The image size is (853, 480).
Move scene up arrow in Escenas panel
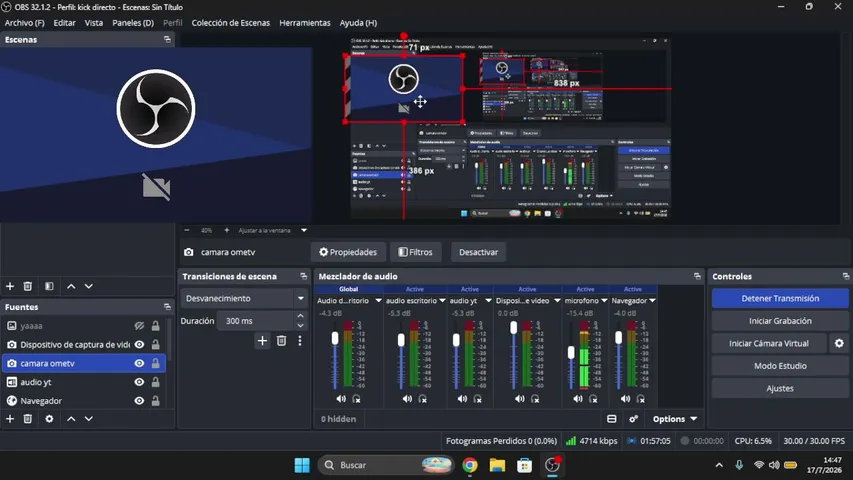pyautogui.click(x=71, y=286)
